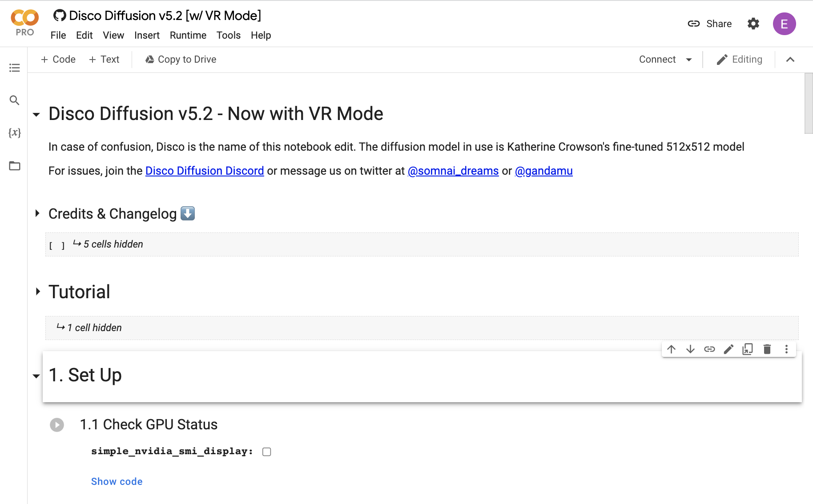The width and height of the screenshot is (813, 504).
Task: Open the Connect dropdown arrow
Action: 689,60
